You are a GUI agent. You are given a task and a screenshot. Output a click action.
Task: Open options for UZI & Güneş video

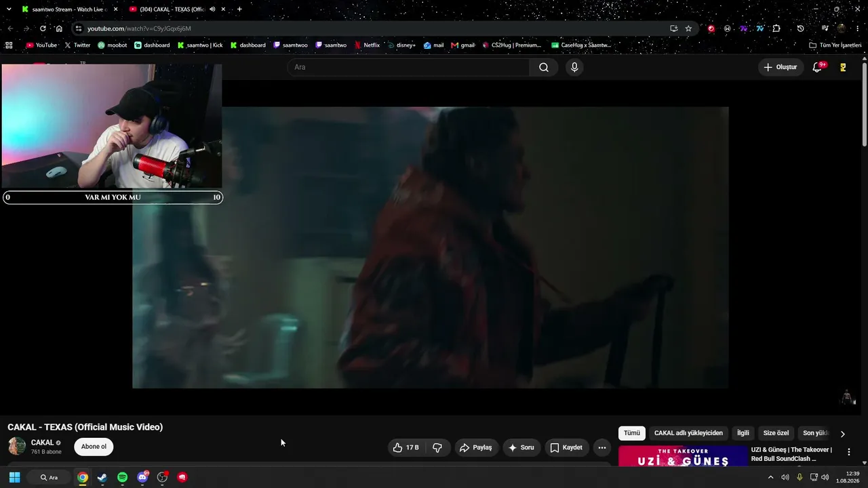tap(848, 451)
